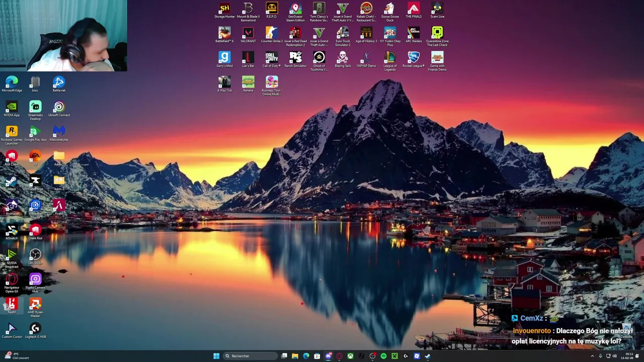Select the Counter-Strike 2 icon

272,36
